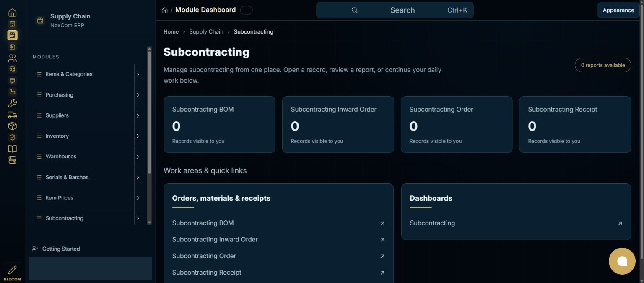This screenshot has width=644, height=283.
Task: Open the Subcontracting Receipt count card
Action: 575,124
